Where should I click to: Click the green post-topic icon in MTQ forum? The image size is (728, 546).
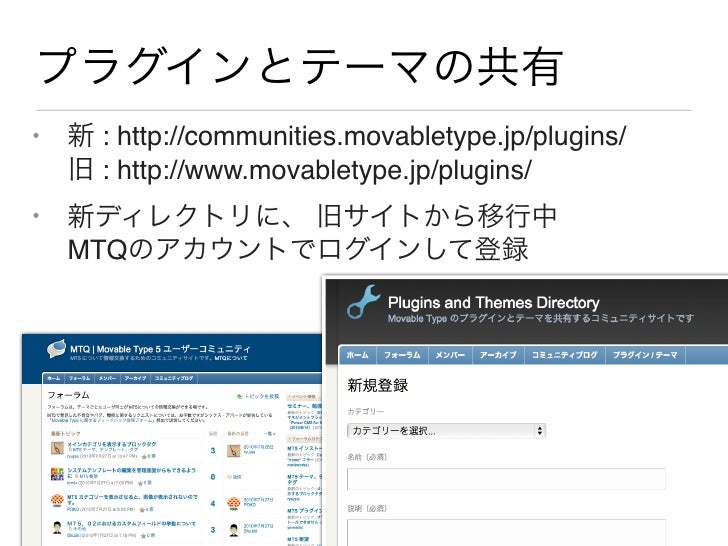click(x=240, y=396)
